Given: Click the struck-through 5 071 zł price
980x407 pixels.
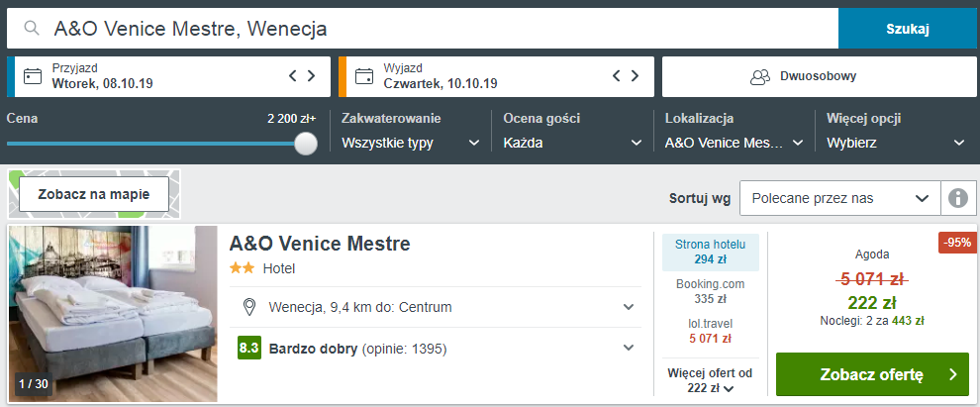Looking at the screenshot, I should pos(872,279).
